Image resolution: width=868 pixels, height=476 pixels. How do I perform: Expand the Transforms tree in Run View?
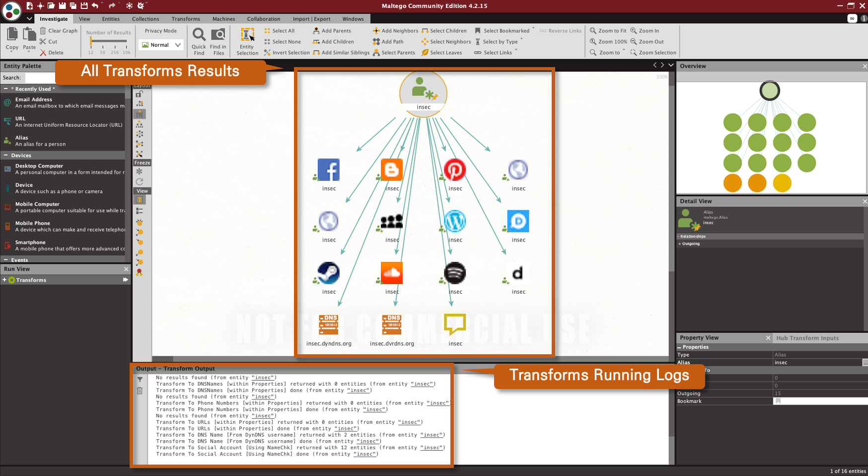tap(4, 280)
